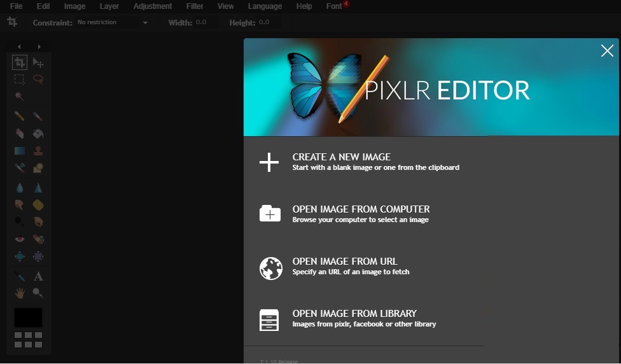Open the Font menu

[334, 6]
